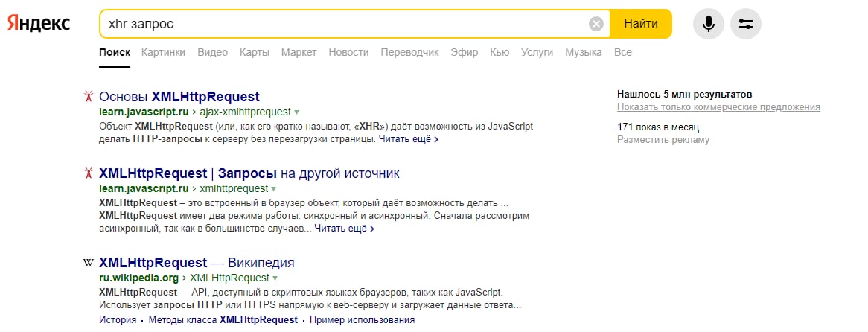Viewport: 868px width, 332px height.
Task: Click the Найти search button
Action: 641,24
